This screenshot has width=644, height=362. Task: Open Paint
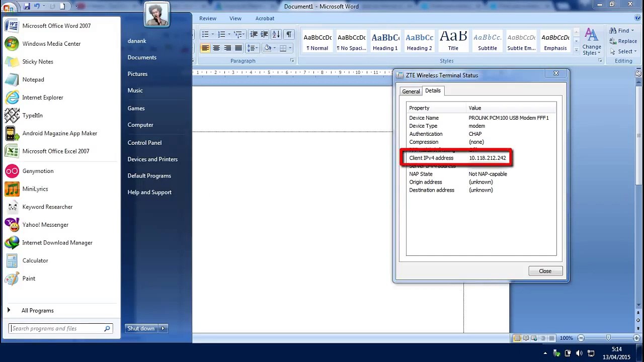tap(60, 279)
